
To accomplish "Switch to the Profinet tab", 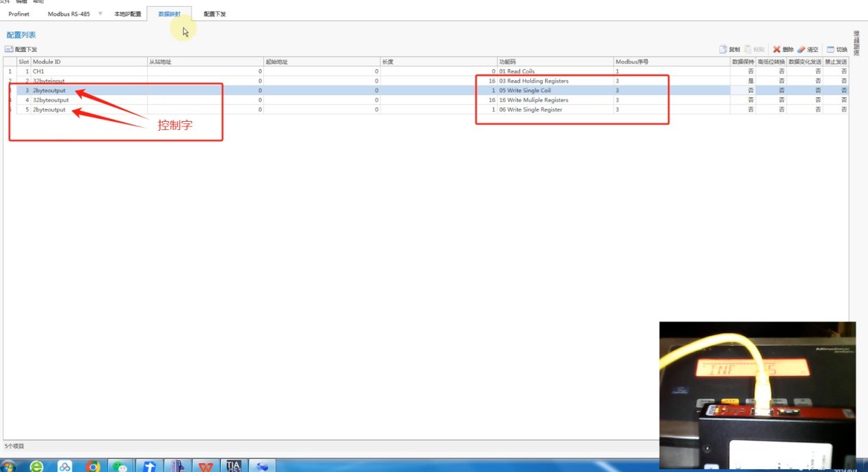I will coord(19,14).
